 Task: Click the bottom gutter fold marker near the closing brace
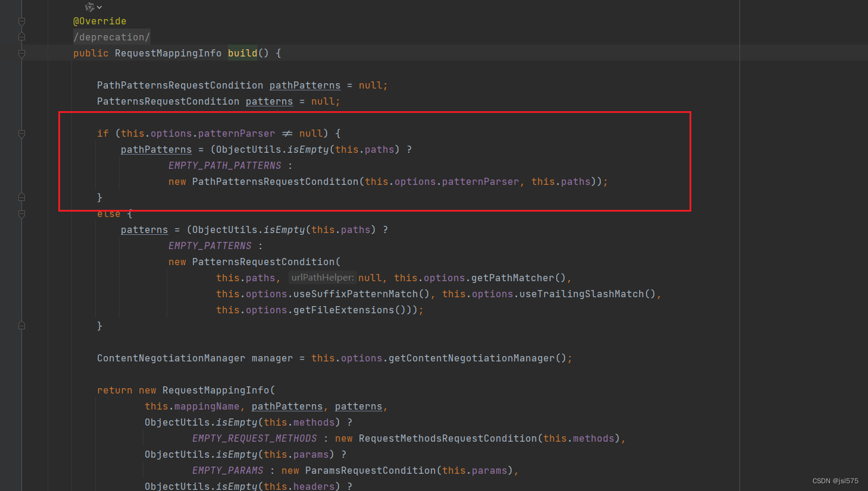(x=21, y=325)
